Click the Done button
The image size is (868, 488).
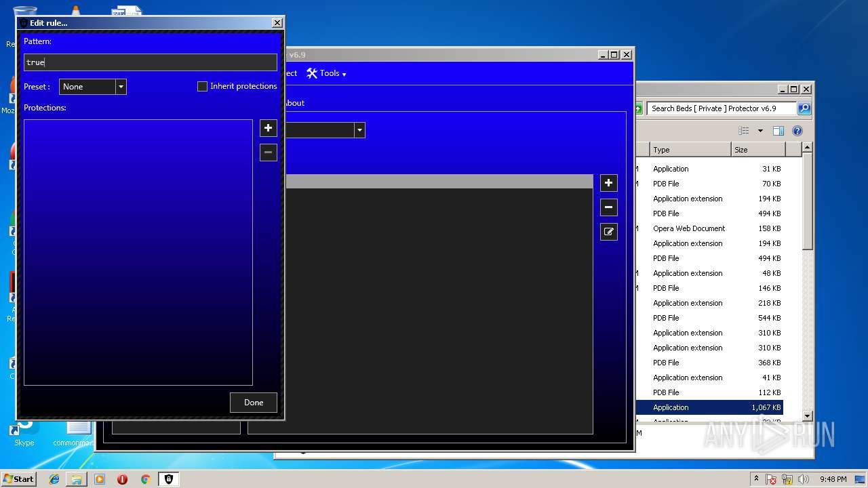pos(254,403)
